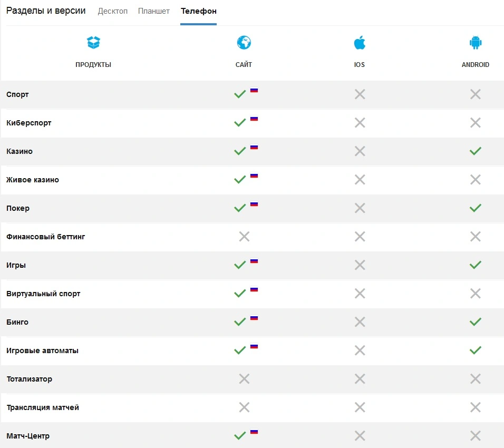Viewport: 504px width, 448px height.
Task: Click the Виртуальный спорт row label
Action: 43,294
